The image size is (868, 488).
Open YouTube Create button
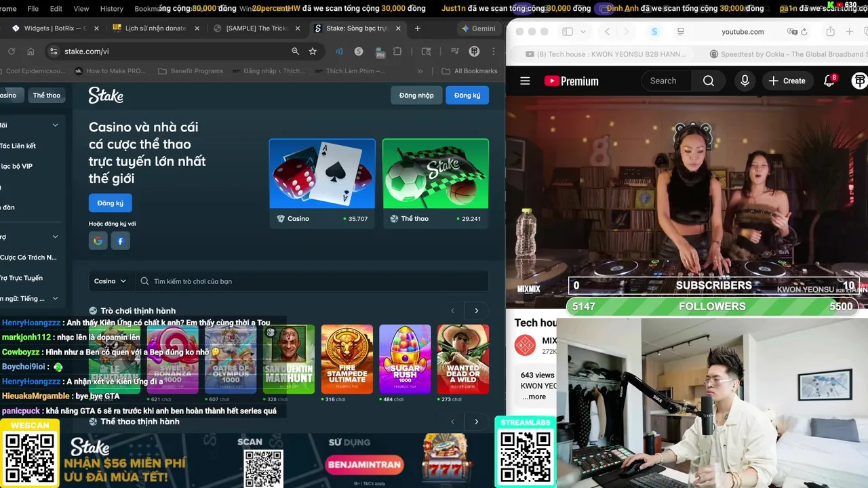787,81
